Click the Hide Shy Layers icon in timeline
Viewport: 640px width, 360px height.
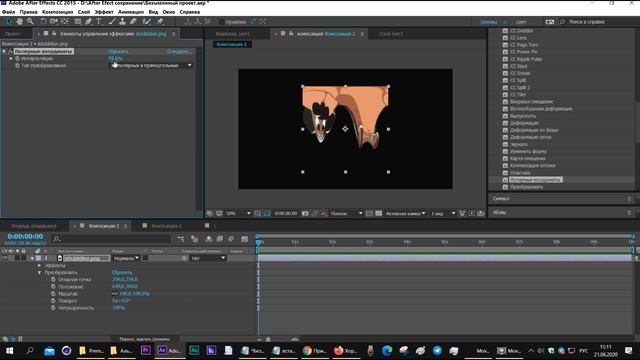(x=209, y=239)
